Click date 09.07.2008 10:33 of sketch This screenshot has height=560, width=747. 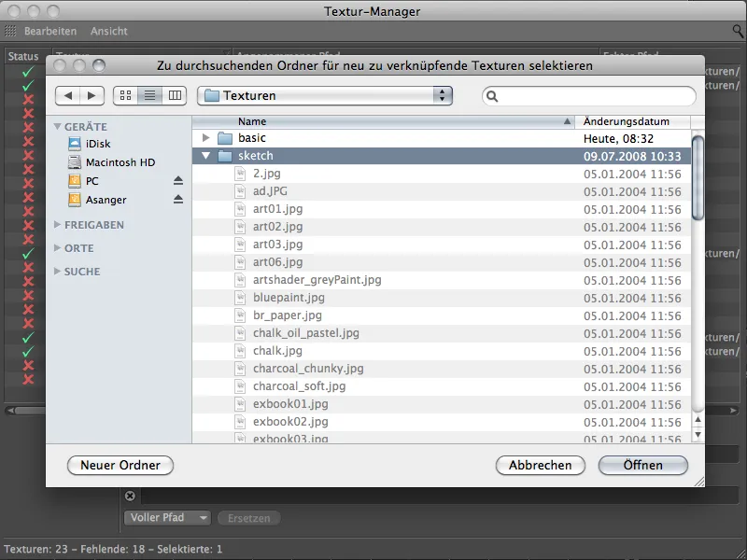[632, 156]
